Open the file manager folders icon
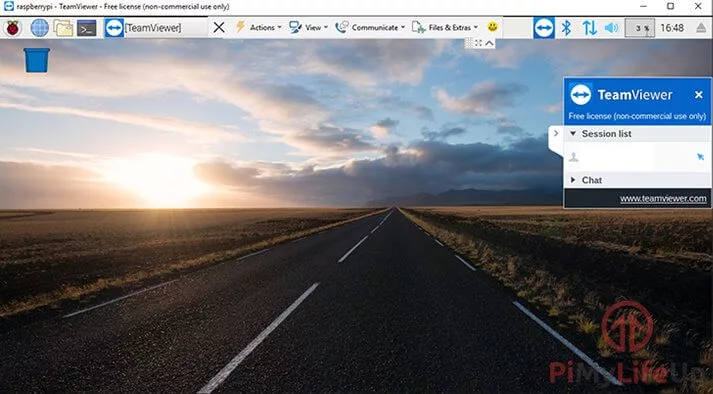This screenshot has height=394, width=713. point(63,28)
